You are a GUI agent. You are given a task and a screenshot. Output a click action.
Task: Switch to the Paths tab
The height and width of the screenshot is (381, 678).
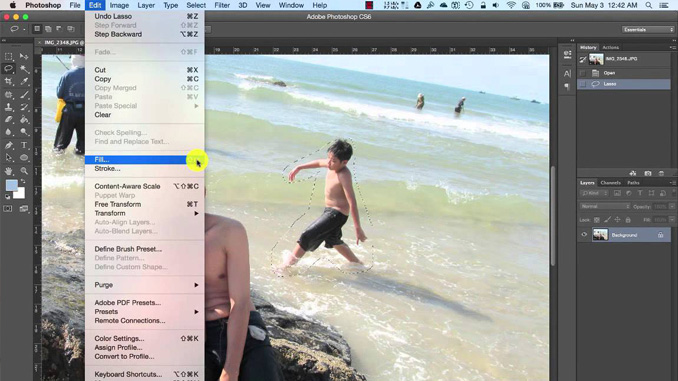point(633,183)
